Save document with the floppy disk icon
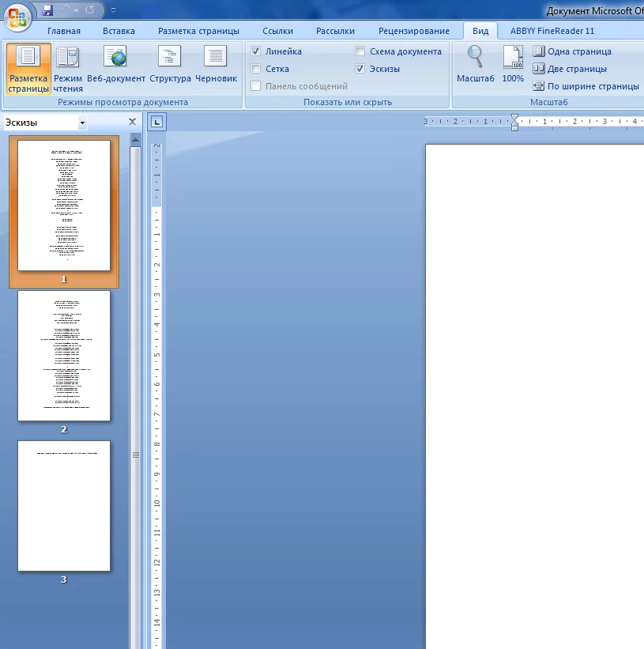644x649 pixels. [x=47, y=10]
